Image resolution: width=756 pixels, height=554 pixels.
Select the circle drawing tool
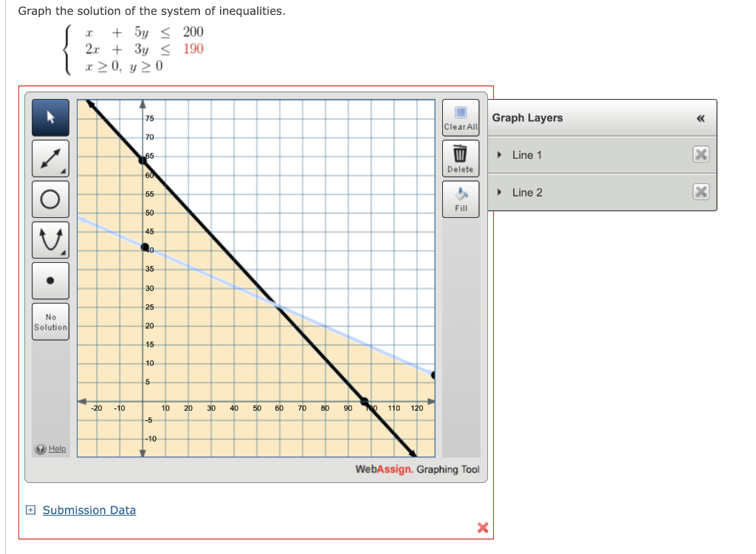coord(50,198)
